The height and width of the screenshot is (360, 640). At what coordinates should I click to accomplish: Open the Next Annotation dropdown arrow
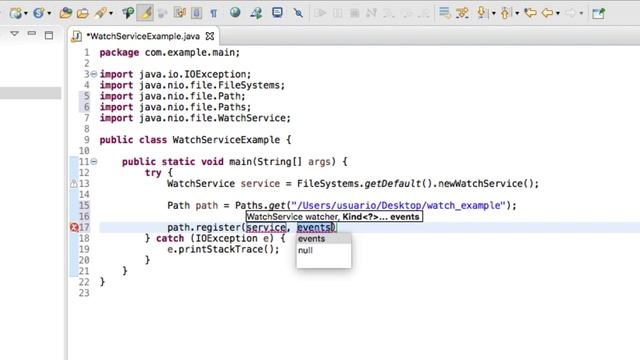pyautogui.click(x=493, y=13)
